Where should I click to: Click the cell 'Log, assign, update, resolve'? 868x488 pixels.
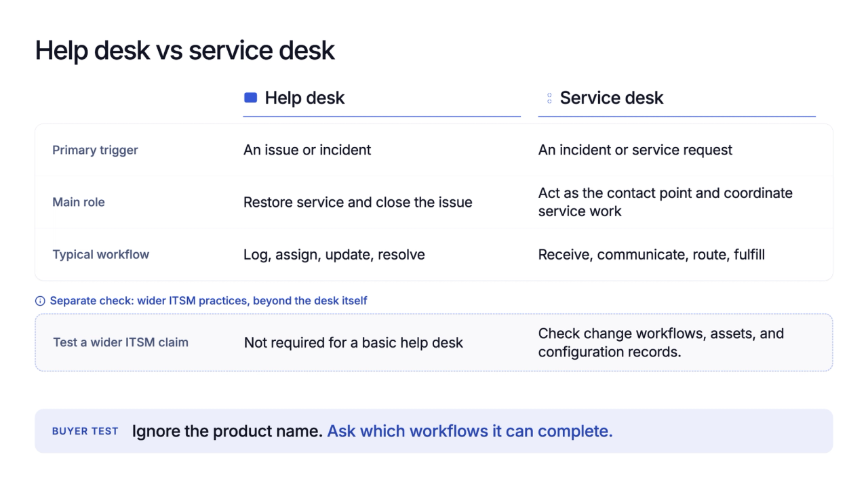334,255
